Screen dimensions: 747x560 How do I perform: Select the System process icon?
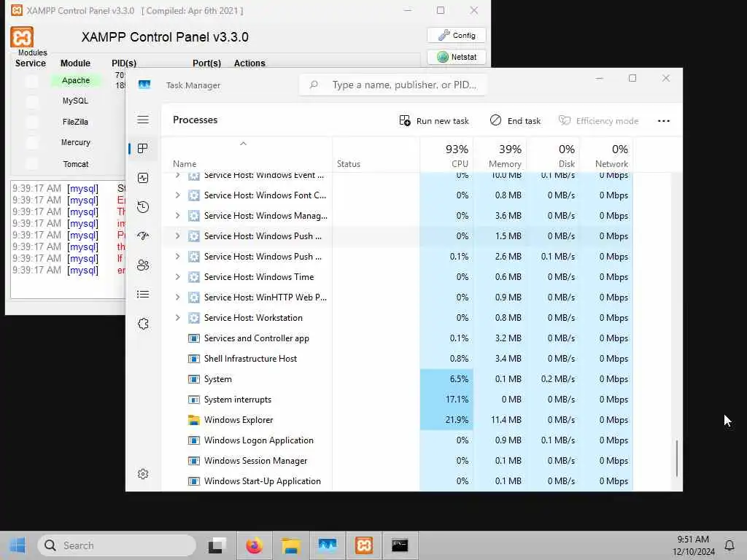pos(193,379)
